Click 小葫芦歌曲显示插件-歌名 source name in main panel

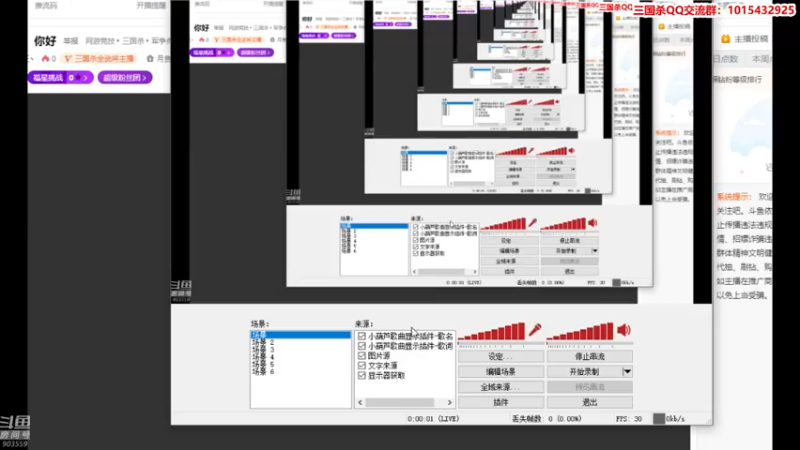pyautogui.click(x=410, y=336)
